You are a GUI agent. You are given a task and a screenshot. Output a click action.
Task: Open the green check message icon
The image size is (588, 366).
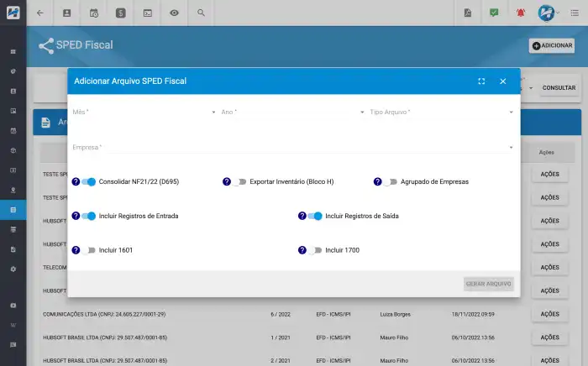494,13
